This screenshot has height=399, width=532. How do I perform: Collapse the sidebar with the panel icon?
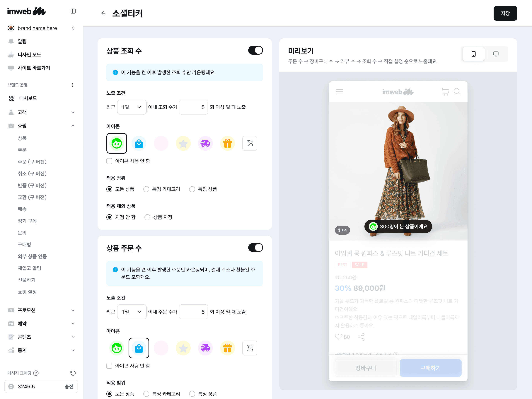click(73, 11)
